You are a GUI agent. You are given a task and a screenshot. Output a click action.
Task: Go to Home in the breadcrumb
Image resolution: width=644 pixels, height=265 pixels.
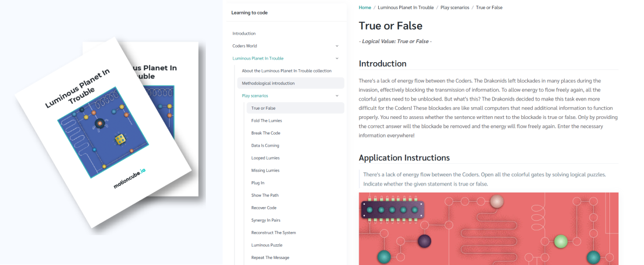click(x=365, y=8)
